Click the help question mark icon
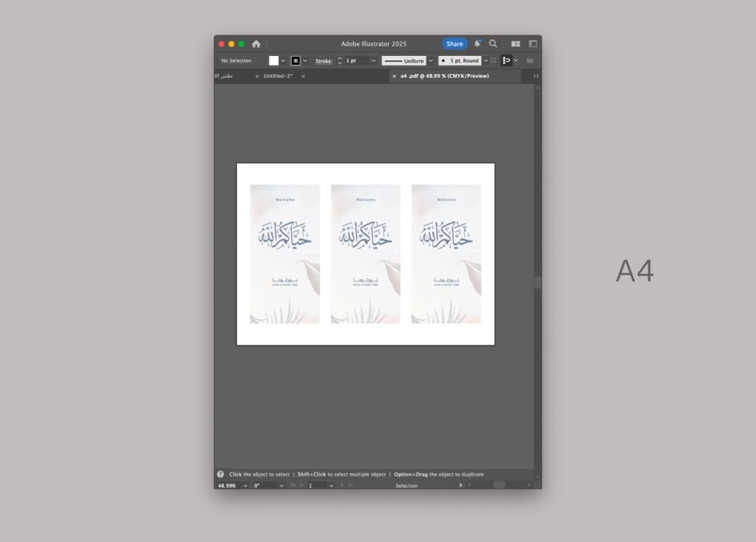Screen dimensions: 756x542 click(x=221, y=475)
